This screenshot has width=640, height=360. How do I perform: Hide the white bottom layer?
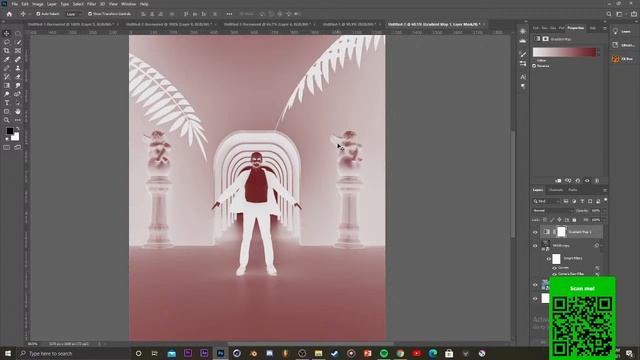click(535, 298)
